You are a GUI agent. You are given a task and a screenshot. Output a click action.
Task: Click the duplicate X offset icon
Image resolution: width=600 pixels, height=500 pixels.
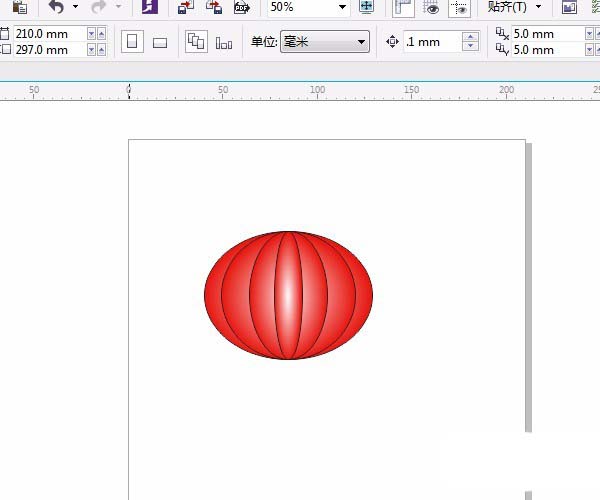pos(502,34)
